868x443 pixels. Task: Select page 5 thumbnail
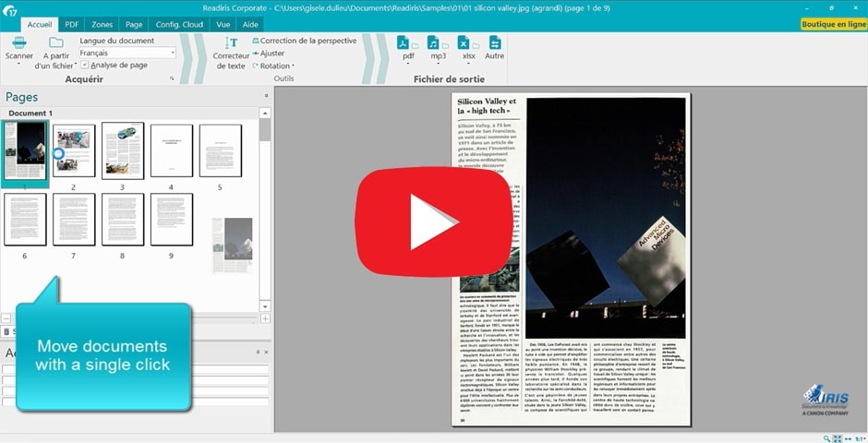[221, 150]
